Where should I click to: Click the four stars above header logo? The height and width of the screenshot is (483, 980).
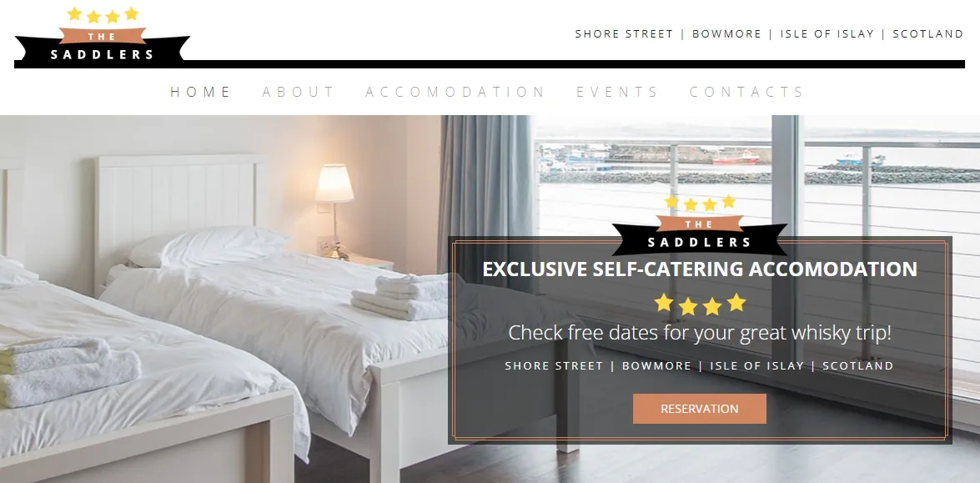(x=103, y=14)
